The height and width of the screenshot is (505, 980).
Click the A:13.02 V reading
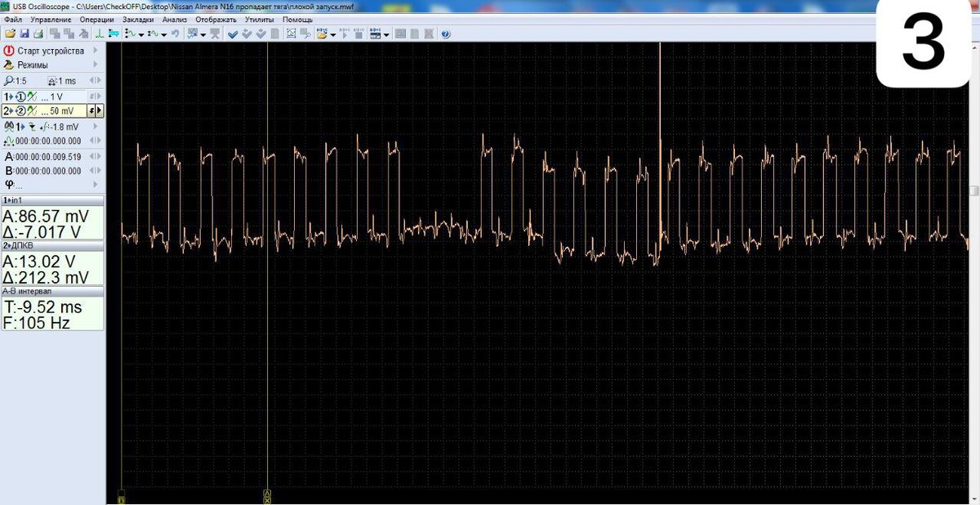39,262
